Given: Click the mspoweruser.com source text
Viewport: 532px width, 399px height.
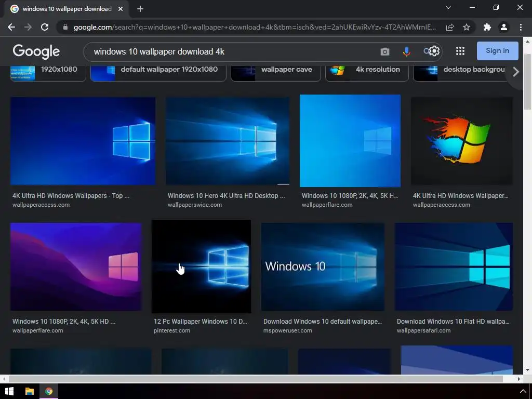Looking at the screenshot, I should [x=288, y=330].
